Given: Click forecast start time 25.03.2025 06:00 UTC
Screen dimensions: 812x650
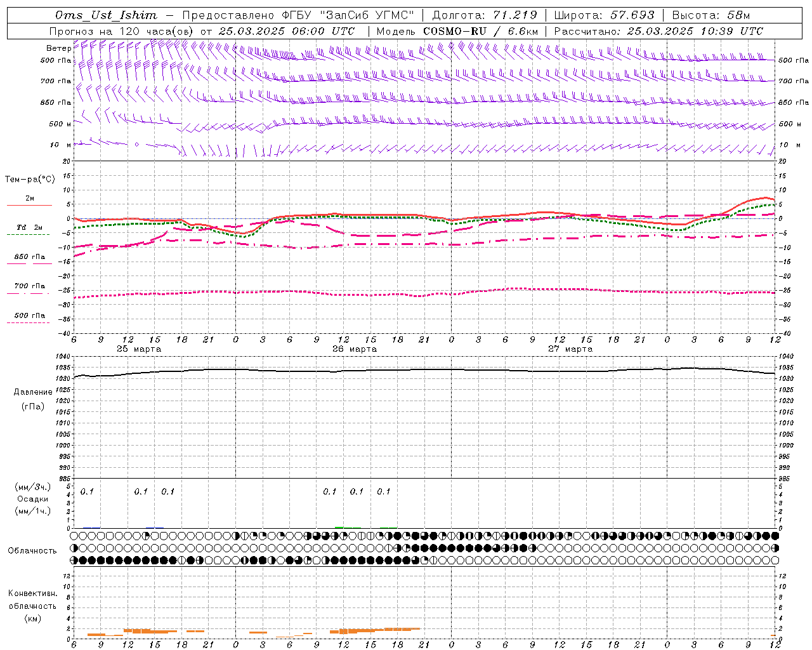Looking at the screenshot, I should [287, 31].
